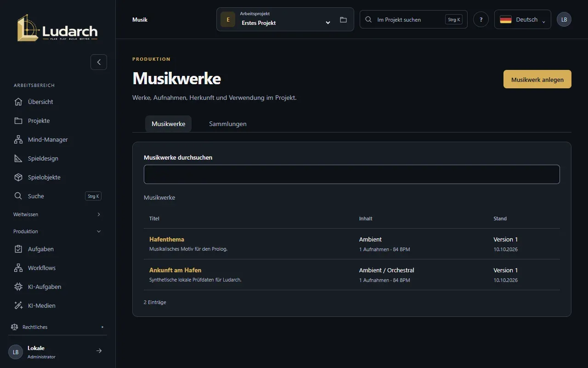Click the Stand column header

pyautogui.click(x=500, y=218)
